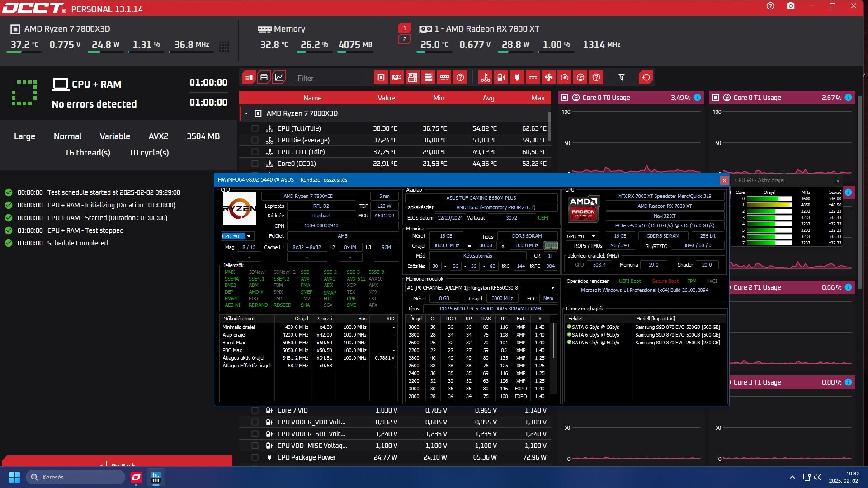Toggle the GPU sensor category filter icon
This screenshot has width=868, height=488.
[x=397, y=78]
